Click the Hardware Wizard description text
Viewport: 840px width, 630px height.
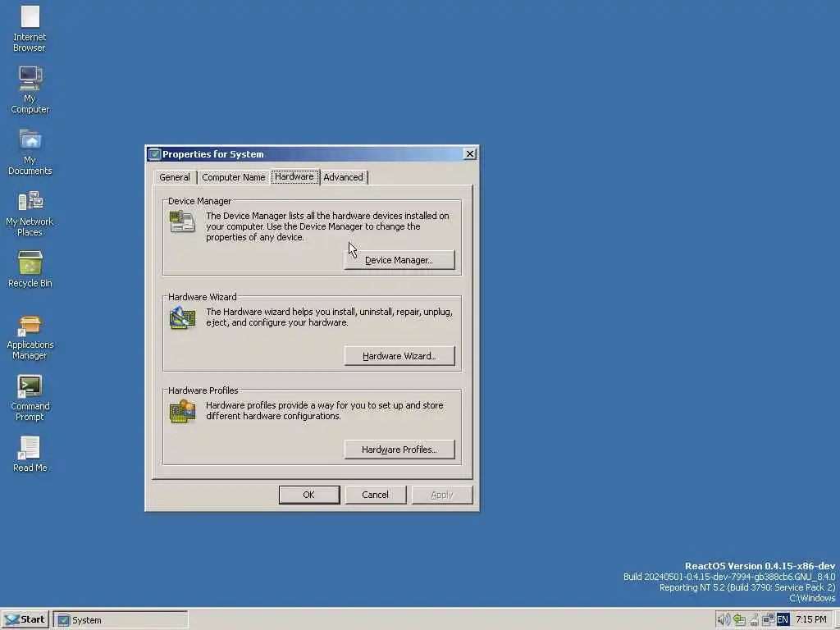330,317
